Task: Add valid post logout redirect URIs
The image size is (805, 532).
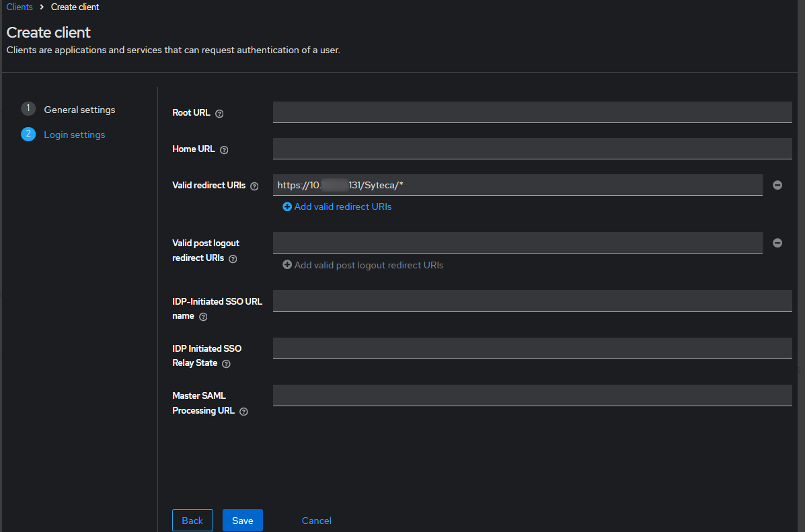Action: [x=363, y=265]
